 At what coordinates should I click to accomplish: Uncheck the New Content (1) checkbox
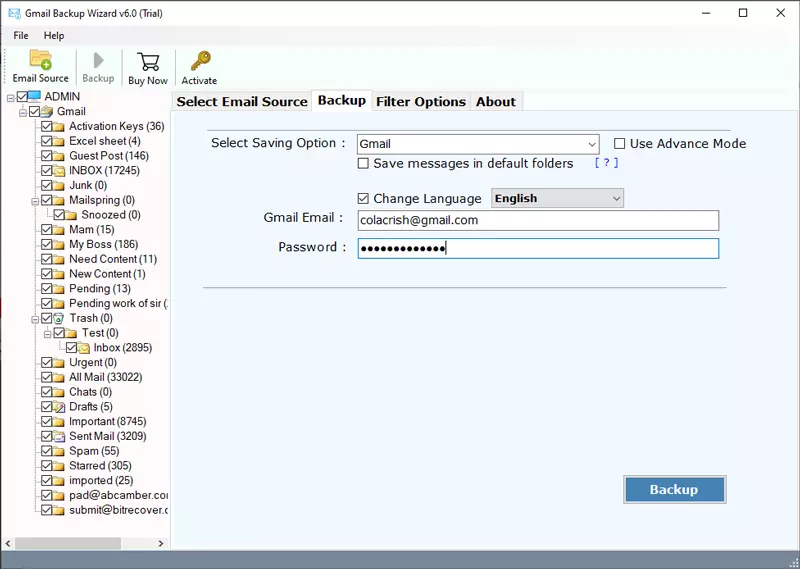tap(46, 274)
